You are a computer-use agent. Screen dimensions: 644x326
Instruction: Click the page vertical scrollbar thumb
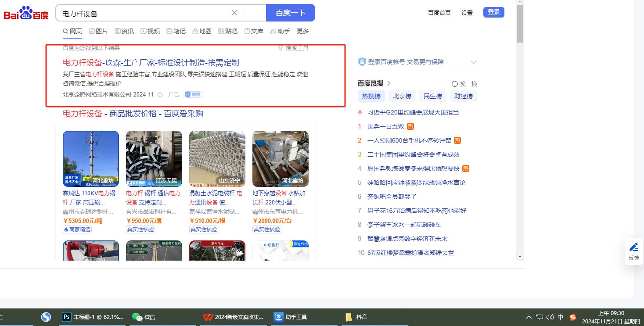520,24
